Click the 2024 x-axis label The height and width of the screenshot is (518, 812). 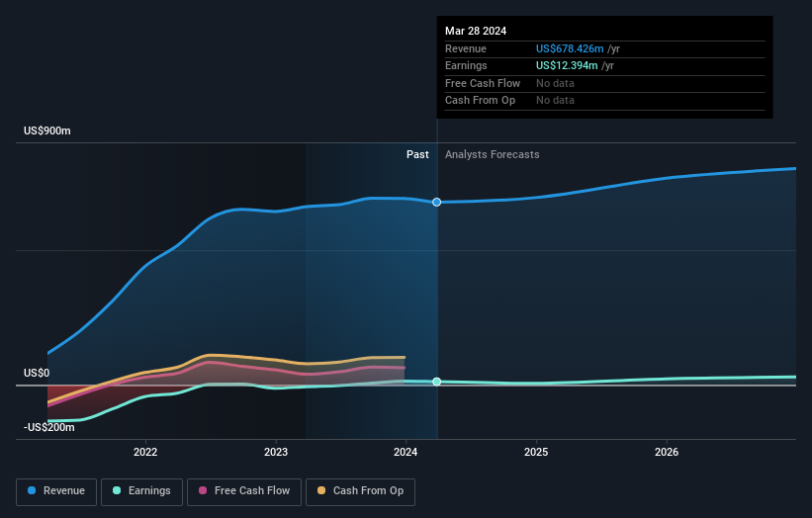tap(406, 452)
